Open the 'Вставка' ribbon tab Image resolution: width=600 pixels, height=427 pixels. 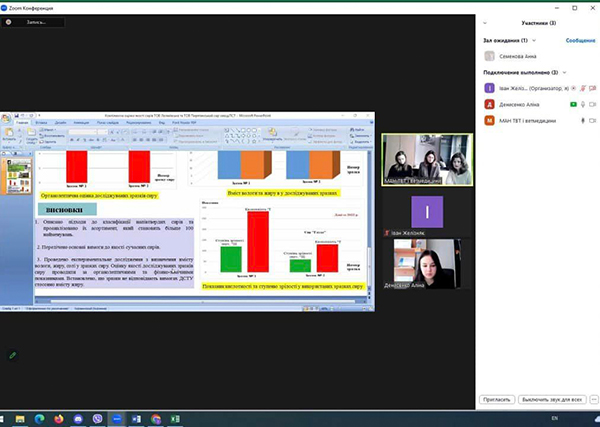[x=41, y=123]
